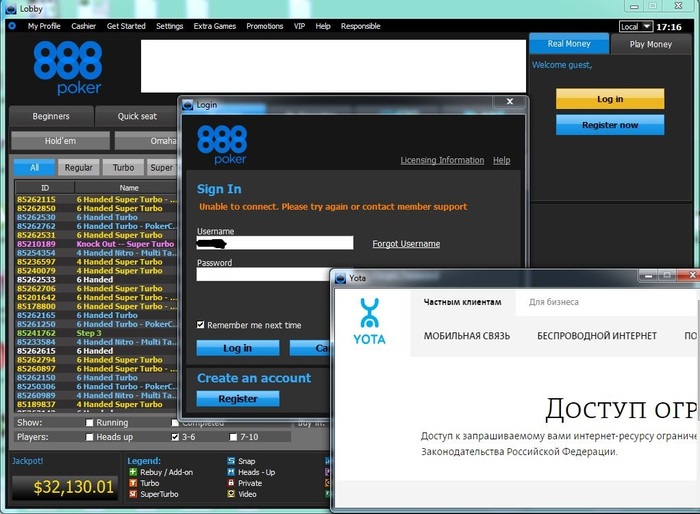Open the Responsible menu
700x514 pixels.
[361, 26]
